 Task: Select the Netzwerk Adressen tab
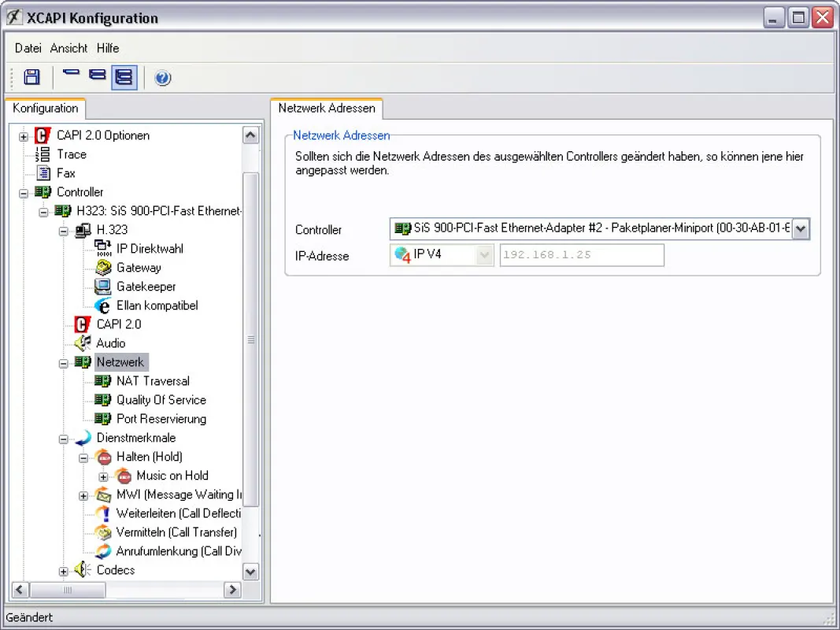[x=327, y=108]
